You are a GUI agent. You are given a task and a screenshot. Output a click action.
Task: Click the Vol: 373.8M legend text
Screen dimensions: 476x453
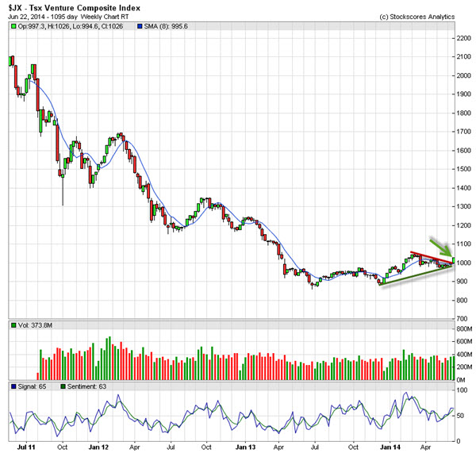[37, 326]
